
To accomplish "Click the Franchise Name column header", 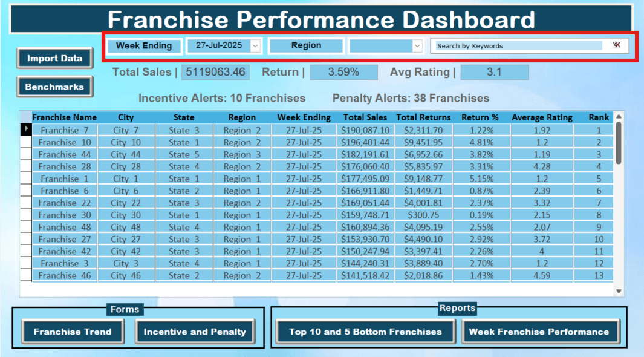I will click(x=65, y=117).
